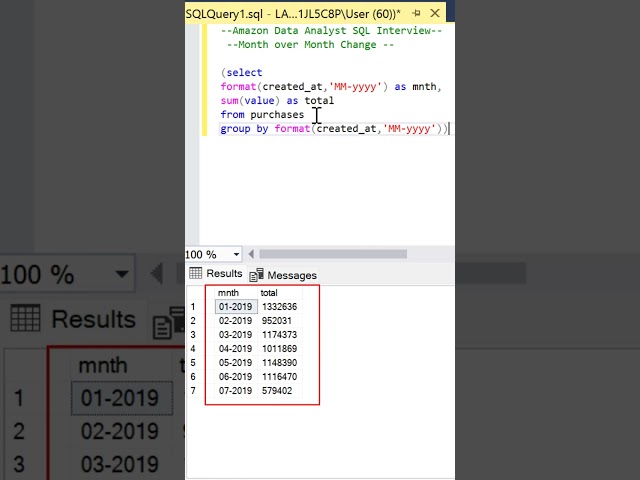The height and width of the screenshot is (480, 640).
Task: Select total value 1332636
Action: click(280, 307)
